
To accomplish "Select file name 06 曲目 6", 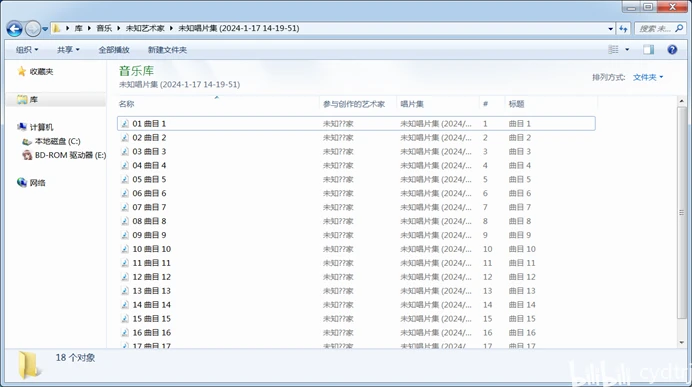I will tap(149, 193).
